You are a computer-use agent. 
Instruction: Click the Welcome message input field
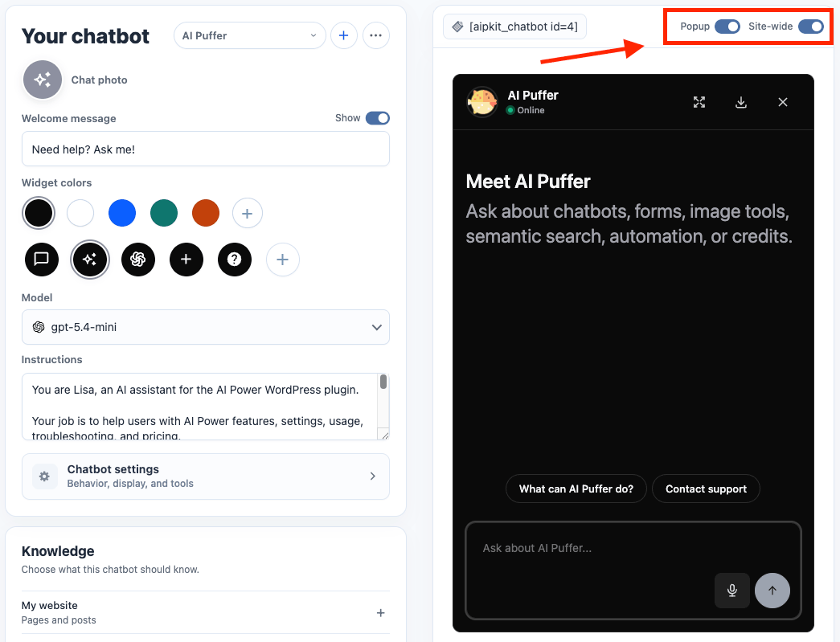206,149
